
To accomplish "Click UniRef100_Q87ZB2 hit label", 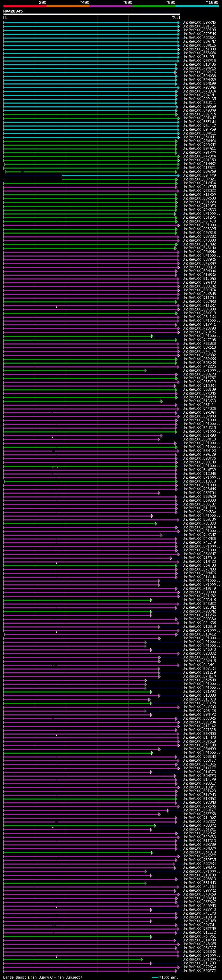I will [x=199, y=236].
